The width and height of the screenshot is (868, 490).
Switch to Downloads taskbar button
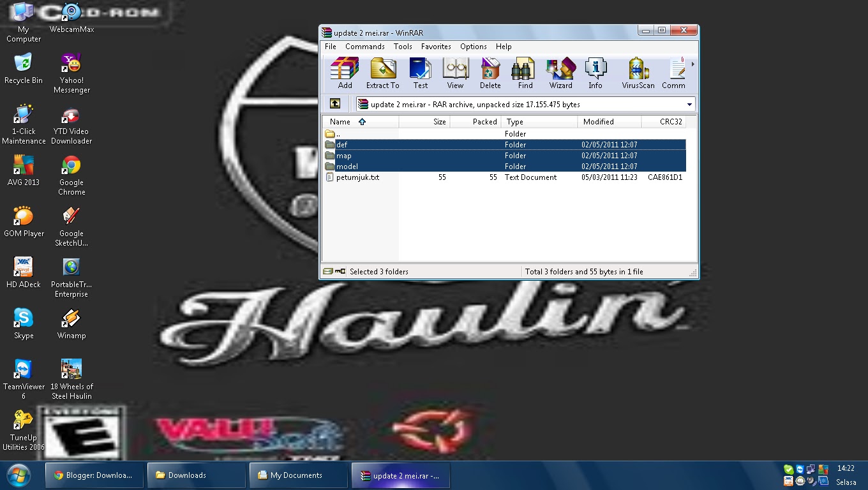point(196,475)
